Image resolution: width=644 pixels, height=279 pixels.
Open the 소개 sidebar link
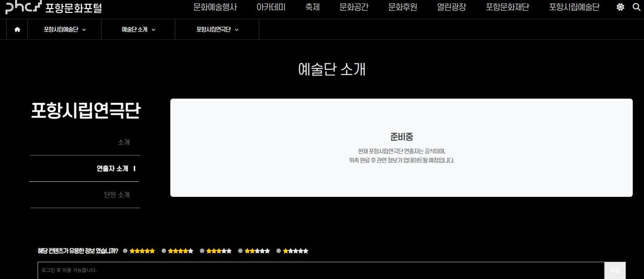[123, 142]
